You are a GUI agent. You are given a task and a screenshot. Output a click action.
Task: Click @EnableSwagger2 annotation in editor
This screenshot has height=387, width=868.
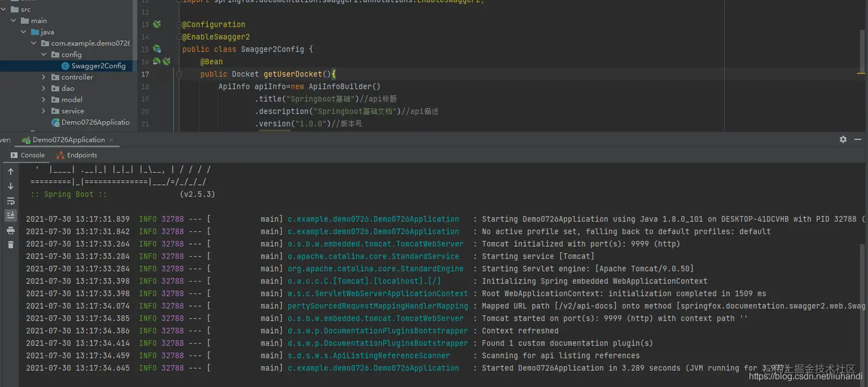tap(216, 37)
